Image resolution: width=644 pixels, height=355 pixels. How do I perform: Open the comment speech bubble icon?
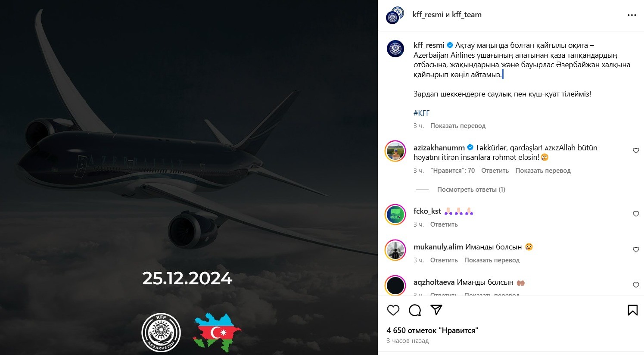click(x=415, y=310)
